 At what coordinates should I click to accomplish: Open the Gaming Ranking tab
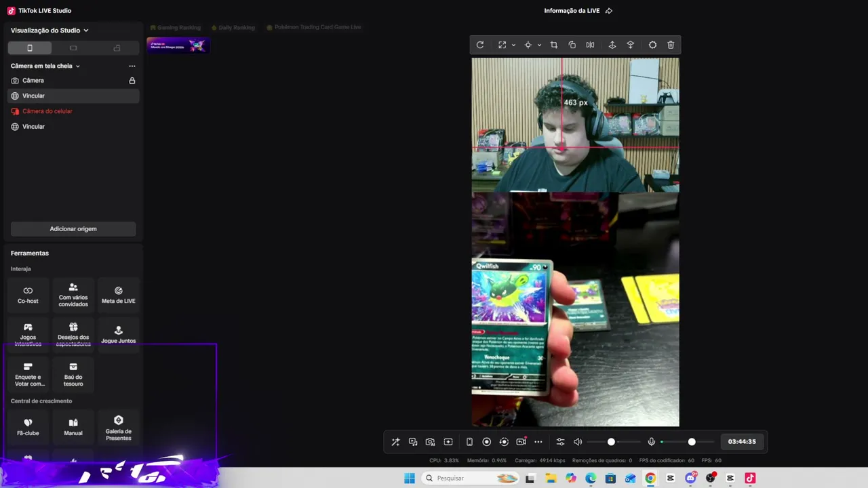click(176, 28)
